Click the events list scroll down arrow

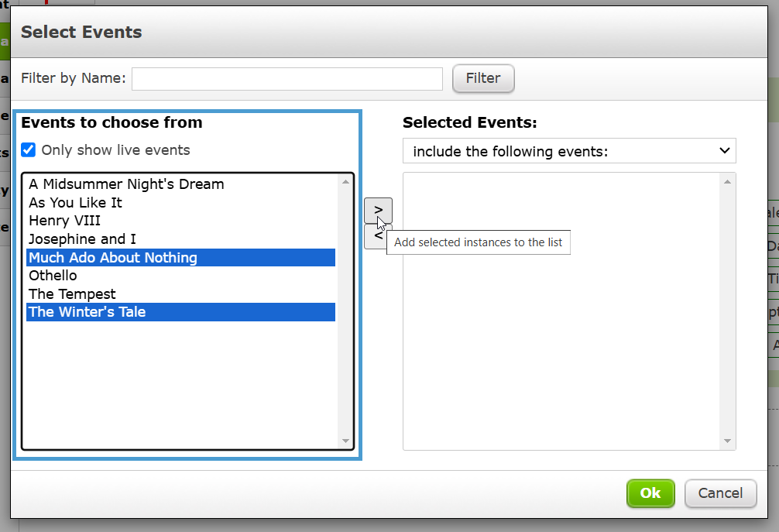[346, 441]
